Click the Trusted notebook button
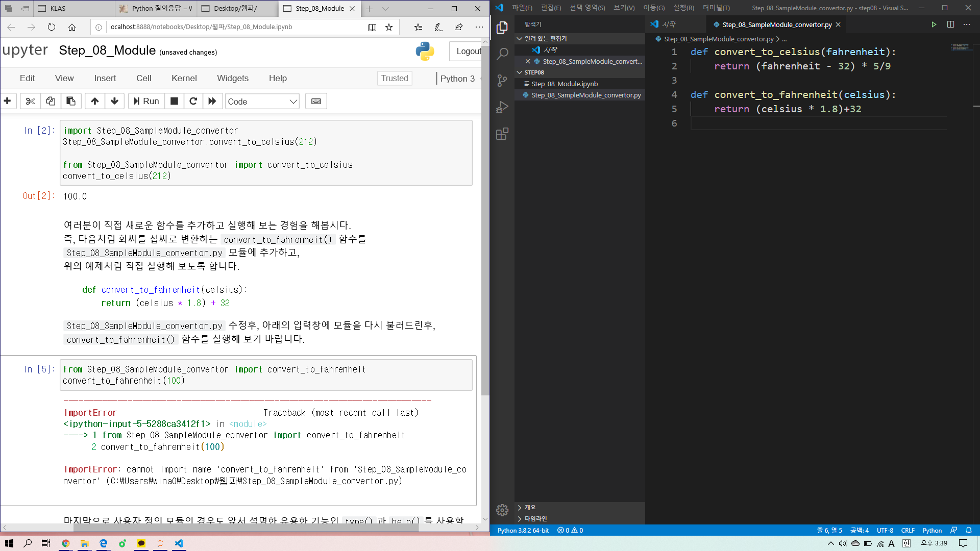This screenshot has width=980, height=551. (x=395, y=78)
